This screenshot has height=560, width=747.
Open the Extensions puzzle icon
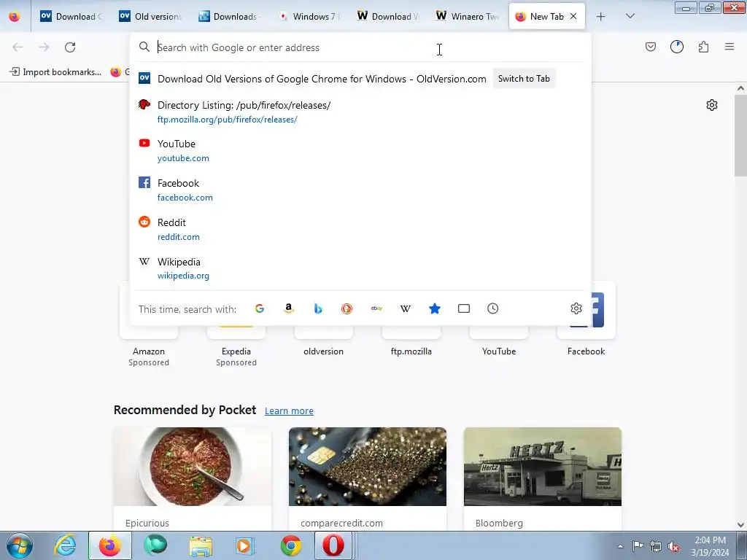coord(704,47)
